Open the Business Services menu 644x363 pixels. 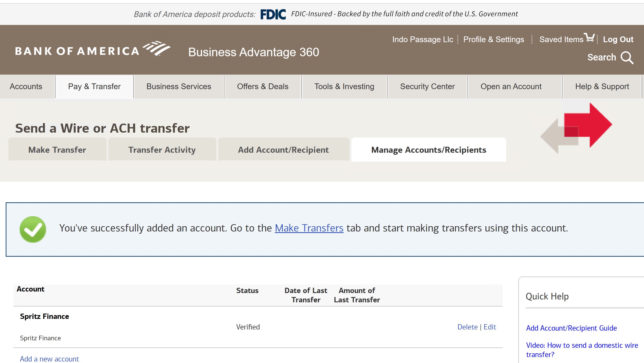(179, 87)
